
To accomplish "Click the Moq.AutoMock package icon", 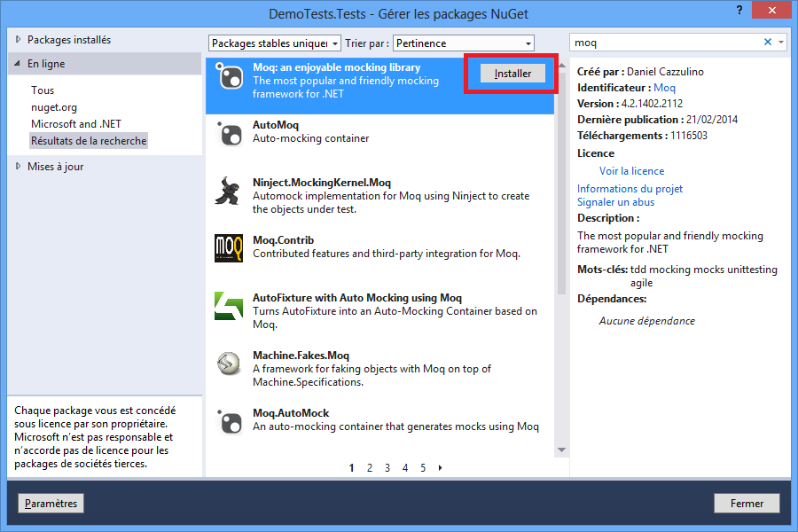I will (229, 421).
